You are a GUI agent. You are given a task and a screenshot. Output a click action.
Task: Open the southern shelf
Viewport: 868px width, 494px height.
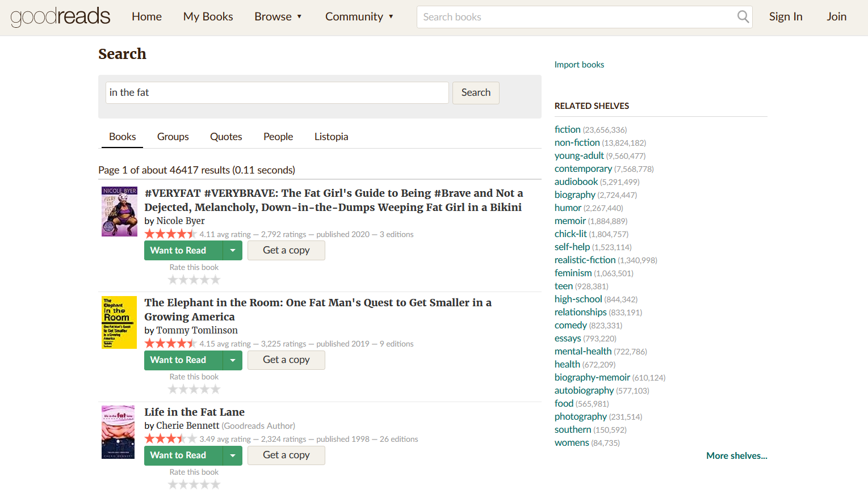[x=573, y=430]
